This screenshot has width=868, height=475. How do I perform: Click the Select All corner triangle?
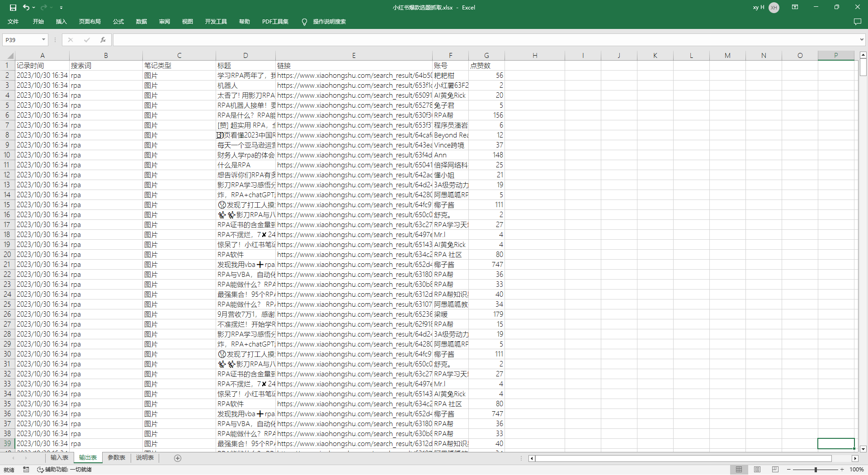[x=9, y=56]
